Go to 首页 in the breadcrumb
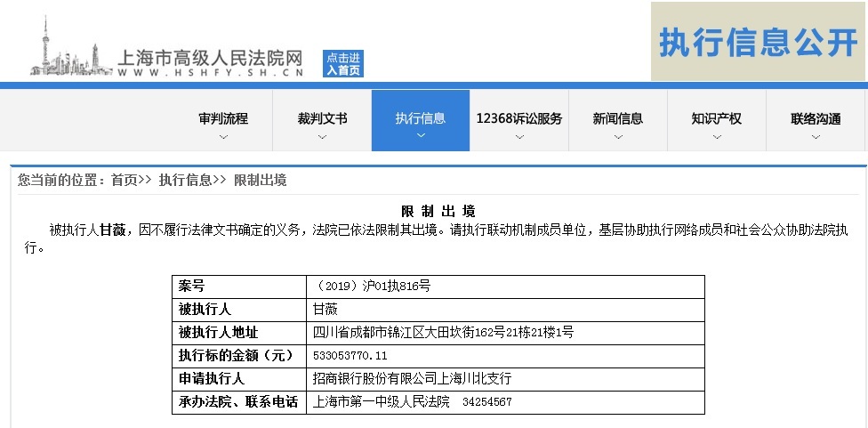This screenshot has height=428, width=868. click(x=124, y=180)
